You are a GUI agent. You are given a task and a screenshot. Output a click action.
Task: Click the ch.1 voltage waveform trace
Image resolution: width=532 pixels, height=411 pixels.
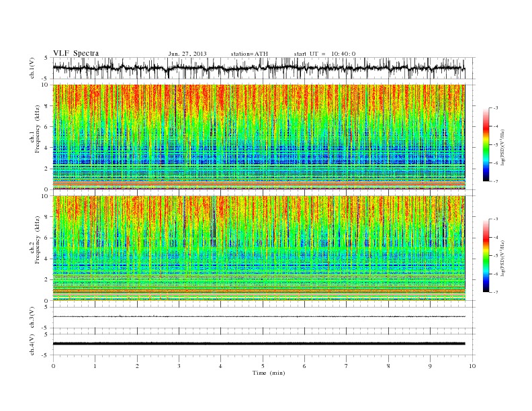click(259, 68)
